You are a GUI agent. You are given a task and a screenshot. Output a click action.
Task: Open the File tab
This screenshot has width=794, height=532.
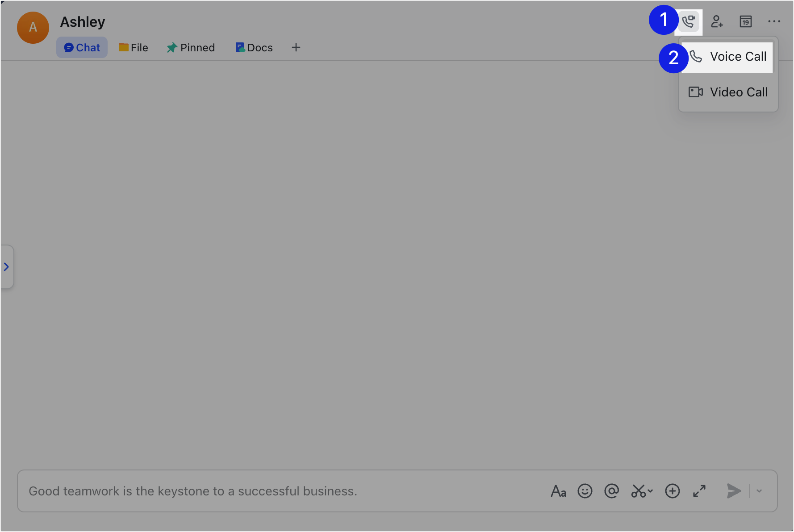pyautogui.click(x=133, y=48)
